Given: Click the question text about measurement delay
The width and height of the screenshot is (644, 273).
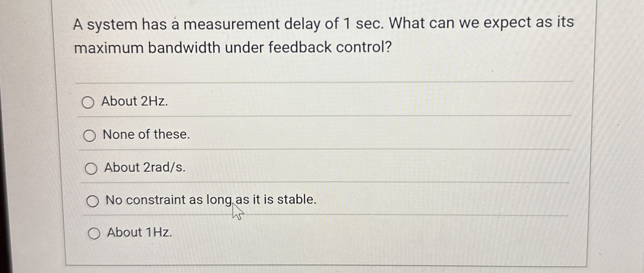Looking at the screenshot, I should (295, 35).
